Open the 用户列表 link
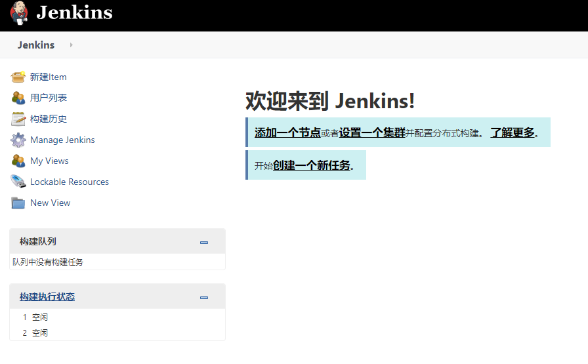 (49, 98)
